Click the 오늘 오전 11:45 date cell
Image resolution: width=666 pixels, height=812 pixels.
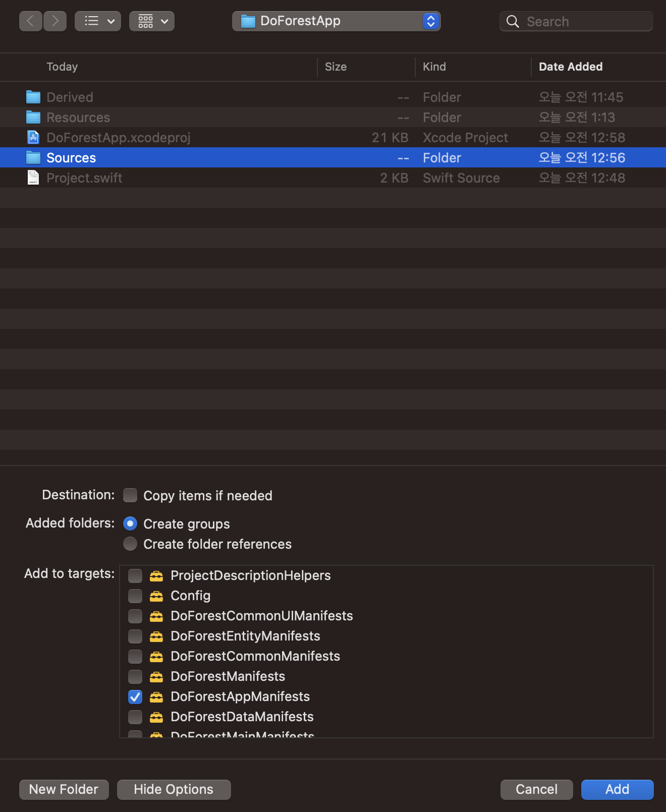pyautogui.click(x=581, y=97)
